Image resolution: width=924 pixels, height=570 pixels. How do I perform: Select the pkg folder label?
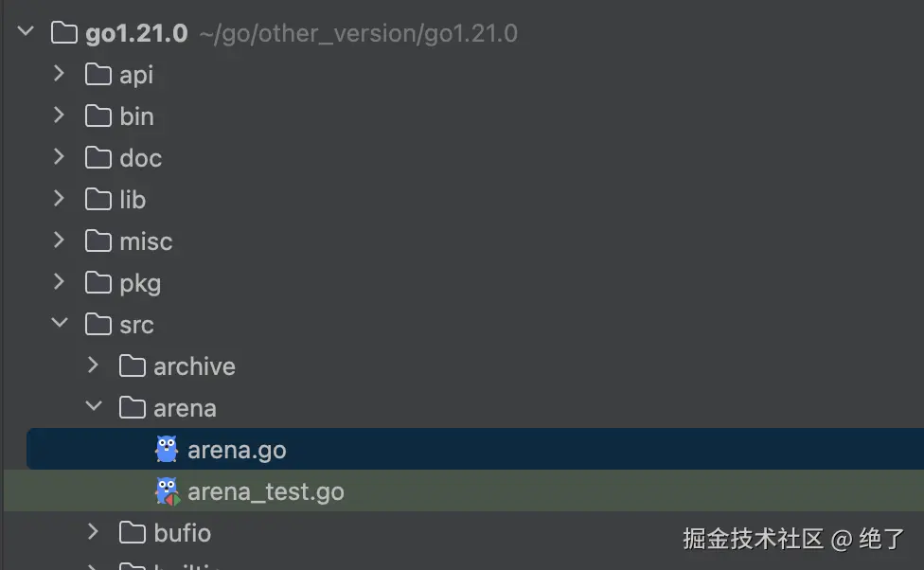pos(140,283)
